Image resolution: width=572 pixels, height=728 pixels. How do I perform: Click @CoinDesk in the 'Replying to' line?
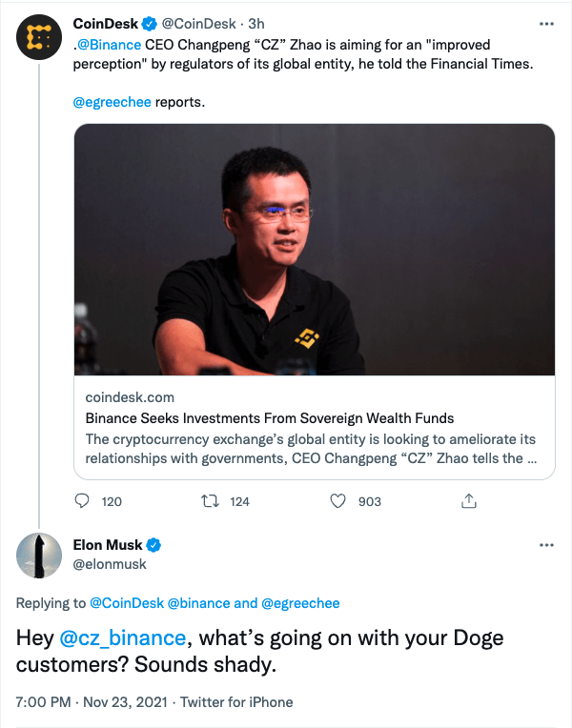point(126,603)
